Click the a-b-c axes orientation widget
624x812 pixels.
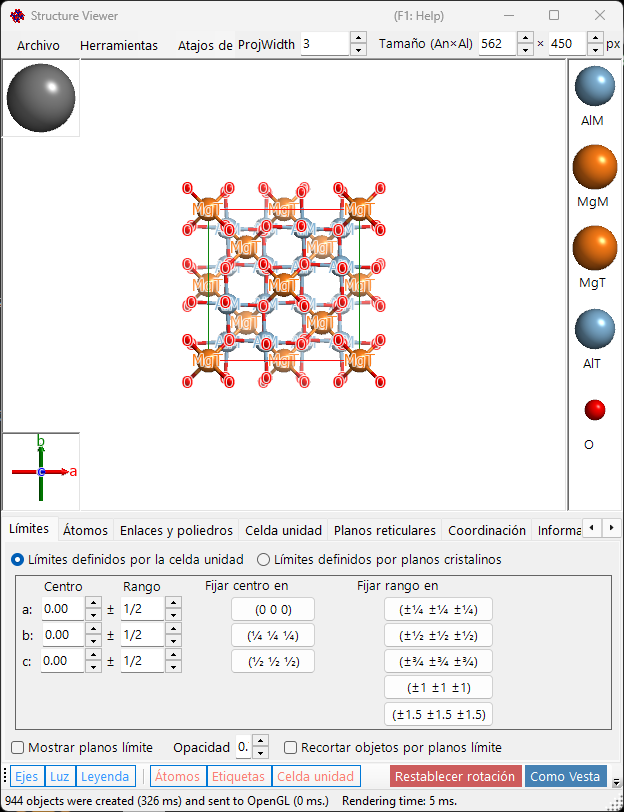pos(41,471)
